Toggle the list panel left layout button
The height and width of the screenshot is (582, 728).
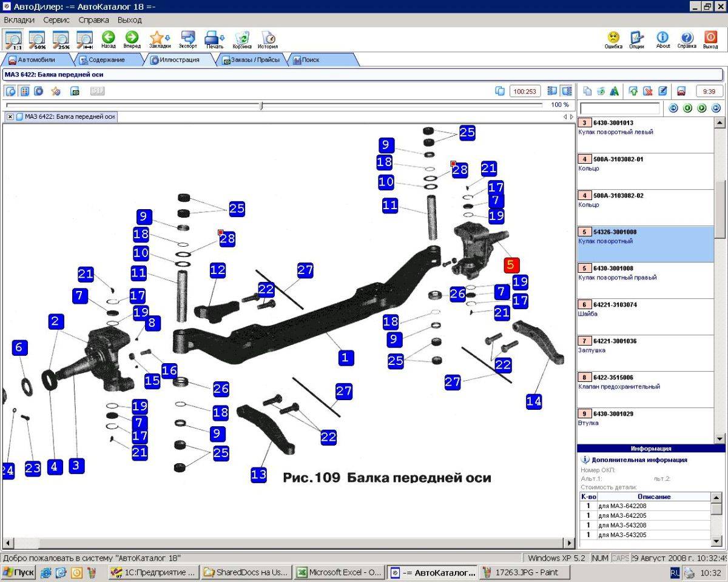pos(552,91)
